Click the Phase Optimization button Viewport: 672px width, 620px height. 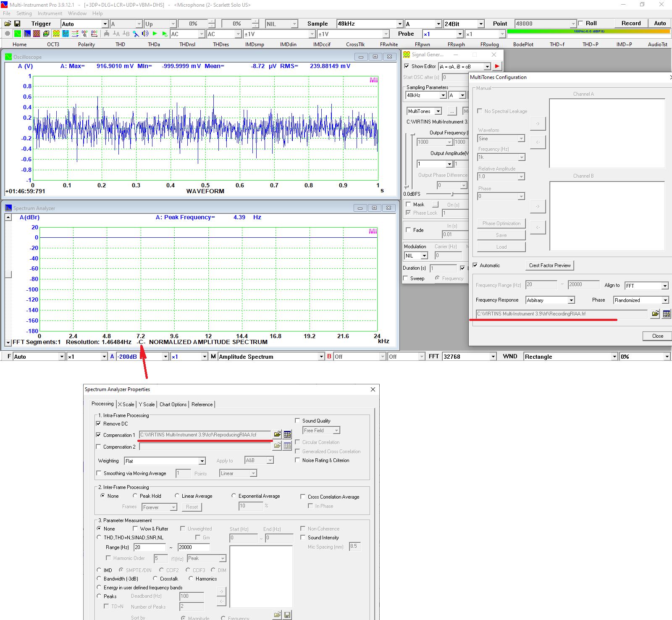[x=501, y=223]
